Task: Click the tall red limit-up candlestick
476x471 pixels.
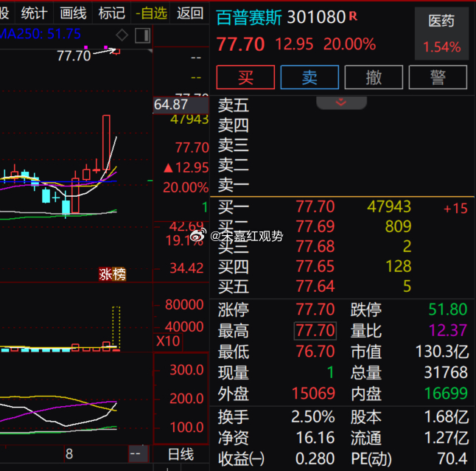Action: tap(106, 142)
